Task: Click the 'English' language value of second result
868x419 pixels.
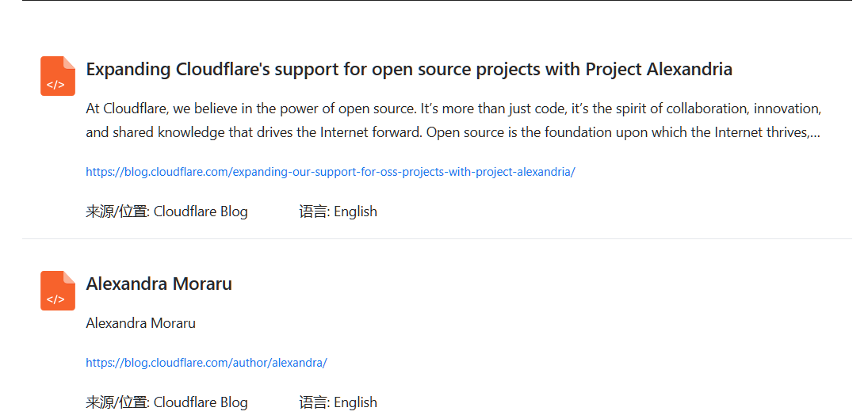Action: tap(355, 402)
